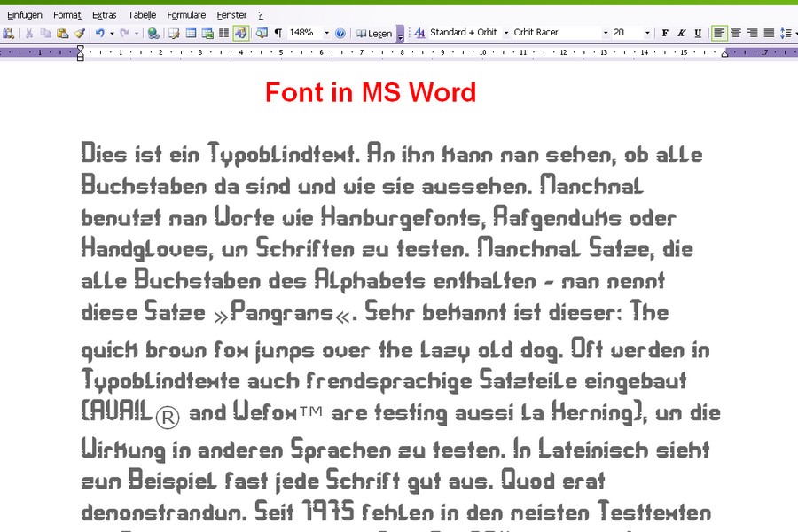
Task: Expand the Standard + Orbit style dropdown
Action: tap(506, 34)
